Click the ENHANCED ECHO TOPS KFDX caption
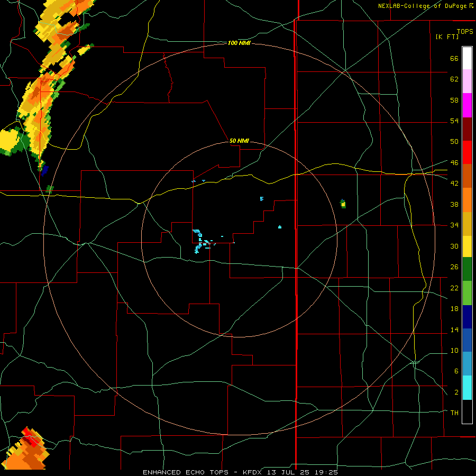This screenshot has height=476, width=476. (x=240, y=472)
